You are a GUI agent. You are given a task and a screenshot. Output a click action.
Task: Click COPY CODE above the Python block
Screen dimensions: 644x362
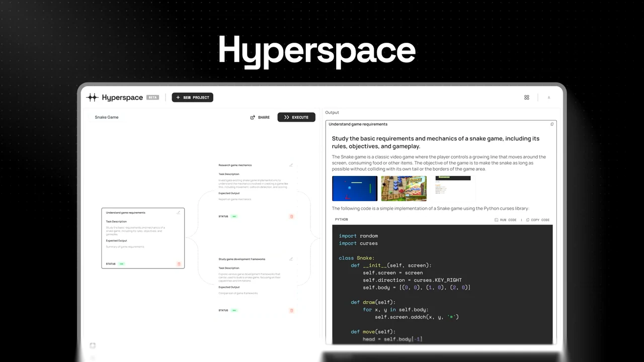tap(538, 220)
